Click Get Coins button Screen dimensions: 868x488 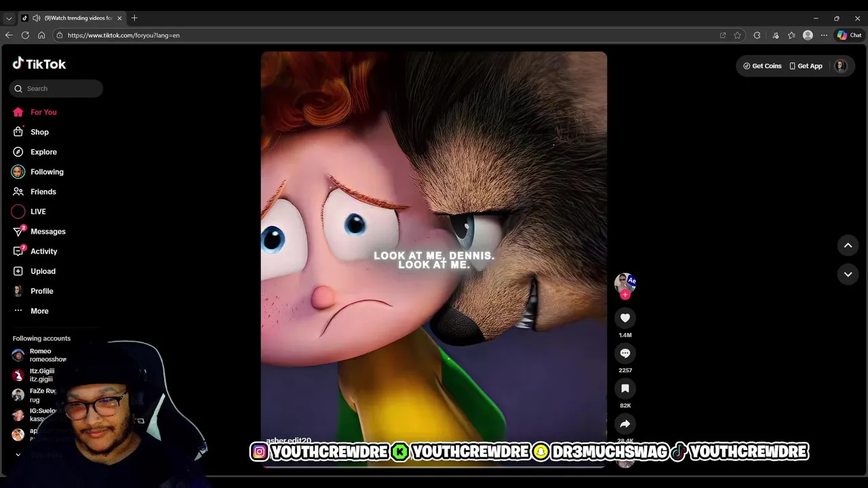[x=762, y=66]
